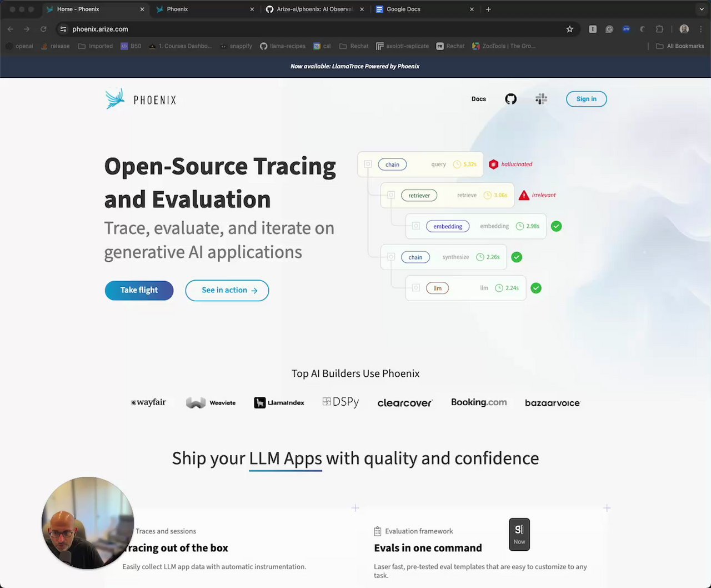Click the clearcover logo
711x588 pixels.
click(x=404, y=403)
